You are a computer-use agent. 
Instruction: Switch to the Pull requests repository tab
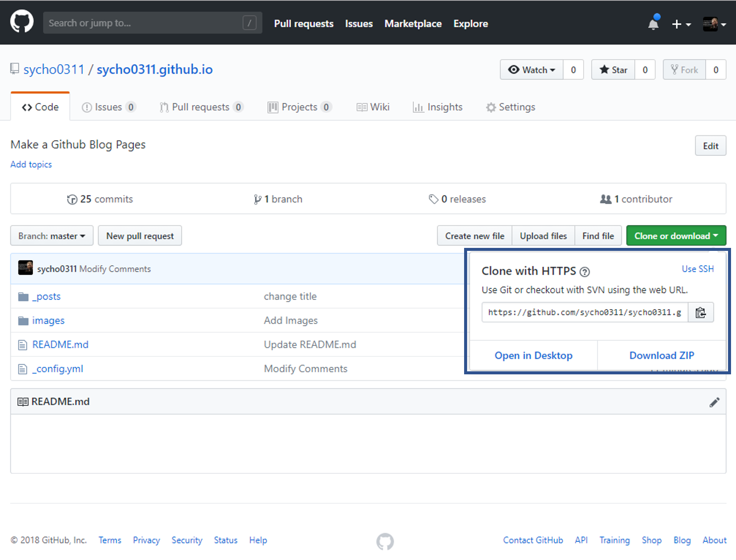[x=201, y=107]
